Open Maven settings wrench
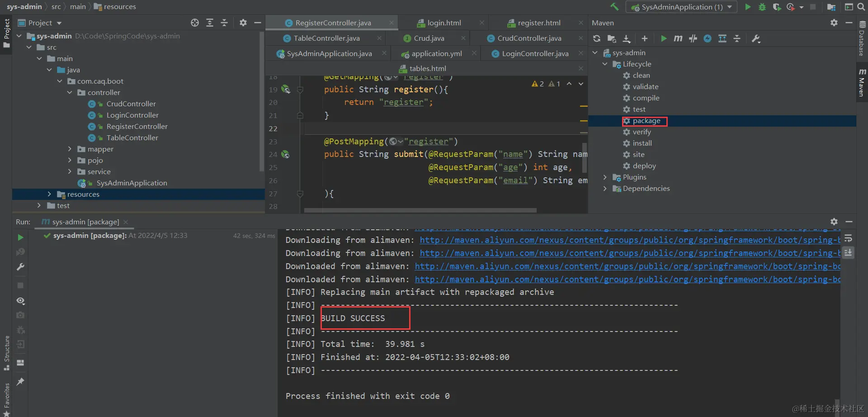The width and height of the screenshot is (868, 417). [756, 38]
